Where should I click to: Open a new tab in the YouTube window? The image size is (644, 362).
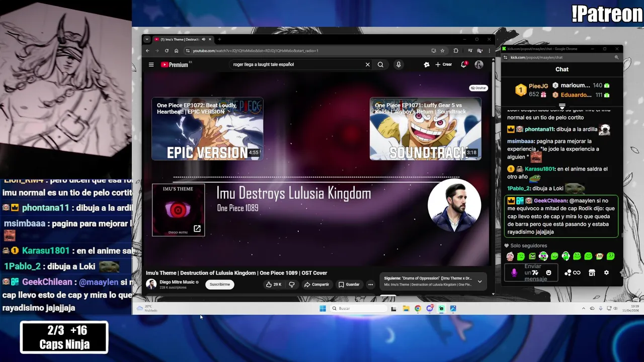[219, 39]
